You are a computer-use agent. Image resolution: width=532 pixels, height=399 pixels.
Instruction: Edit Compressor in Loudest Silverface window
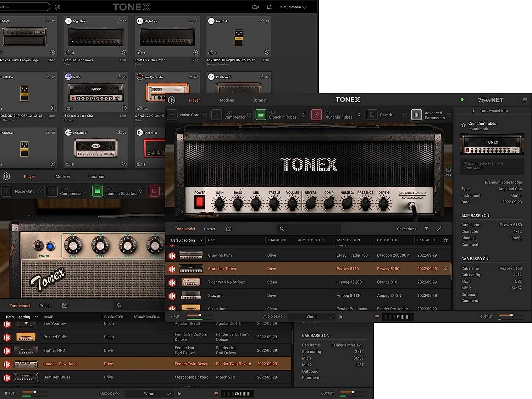pos(85,191)
